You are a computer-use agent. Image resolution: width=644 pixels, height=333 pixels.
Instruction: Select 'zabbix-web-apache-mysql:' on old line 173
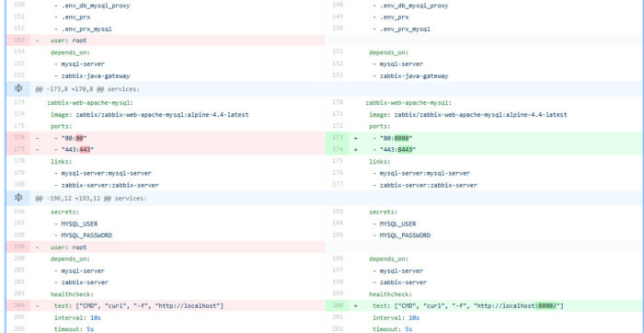[90, 103]
